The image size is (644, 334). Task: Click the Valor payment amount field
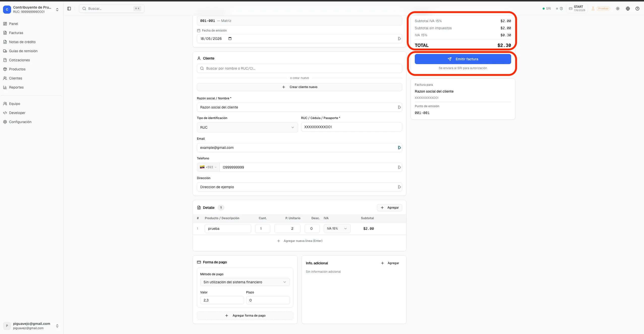coord(222,300)
